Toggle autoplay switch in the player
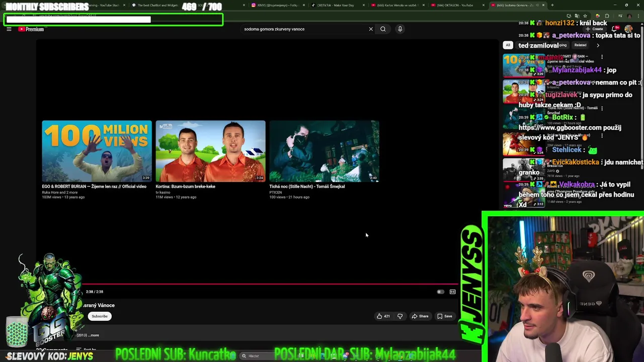644x362 pixels. (x=440, y=292)
